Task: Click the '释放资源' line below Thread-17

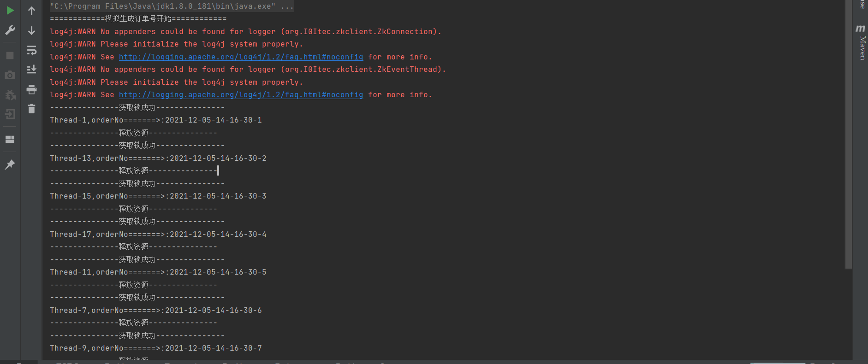Action: 134,247
